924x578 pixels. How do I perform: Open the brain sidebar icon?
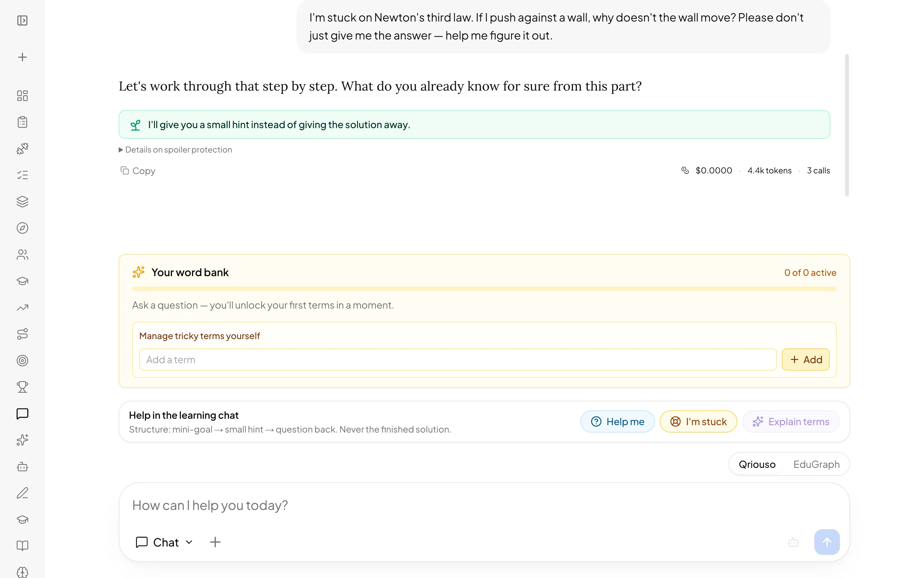click(22, 572)
